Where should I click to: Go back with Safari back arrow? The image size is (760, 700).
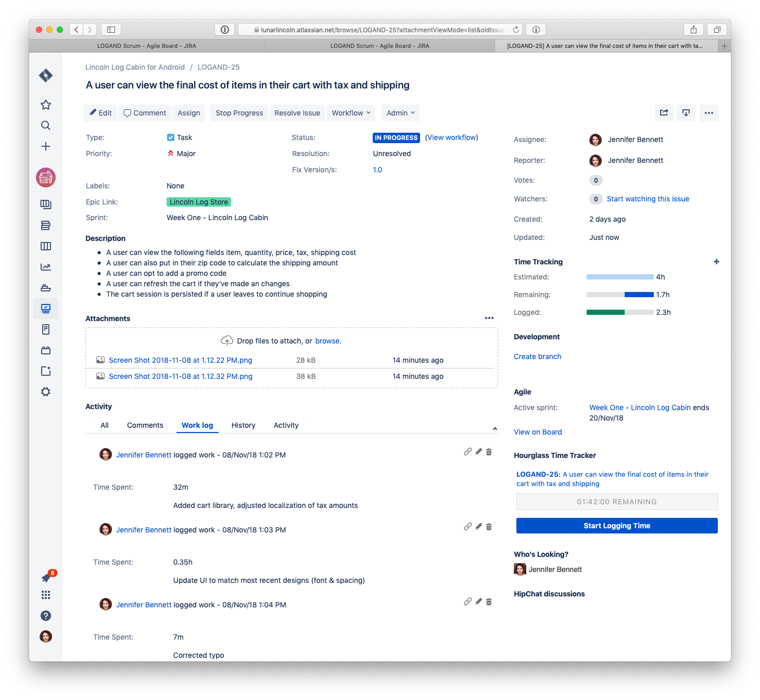77,30
